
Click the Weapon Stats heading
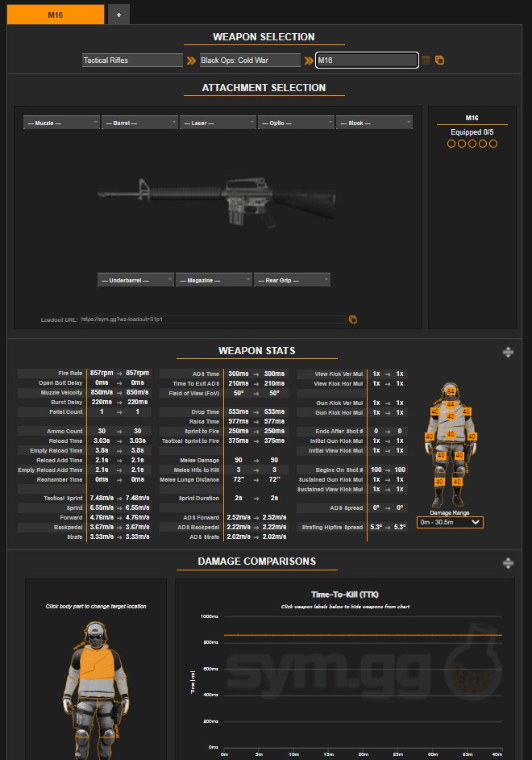256,350
